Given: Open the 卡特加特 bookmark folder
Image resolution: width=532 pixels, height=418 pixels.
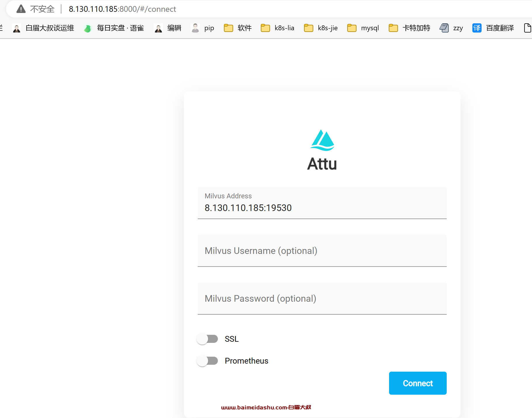Looking at the screenshot, I should click(410, 28).
